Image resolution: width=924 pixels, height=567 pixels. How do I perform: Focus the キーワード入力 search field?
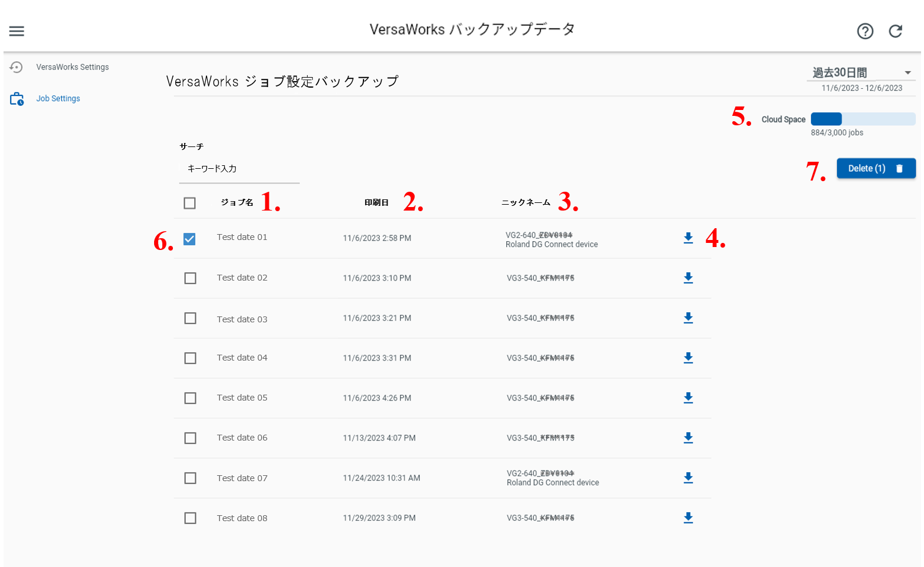[x=239, y=169]
